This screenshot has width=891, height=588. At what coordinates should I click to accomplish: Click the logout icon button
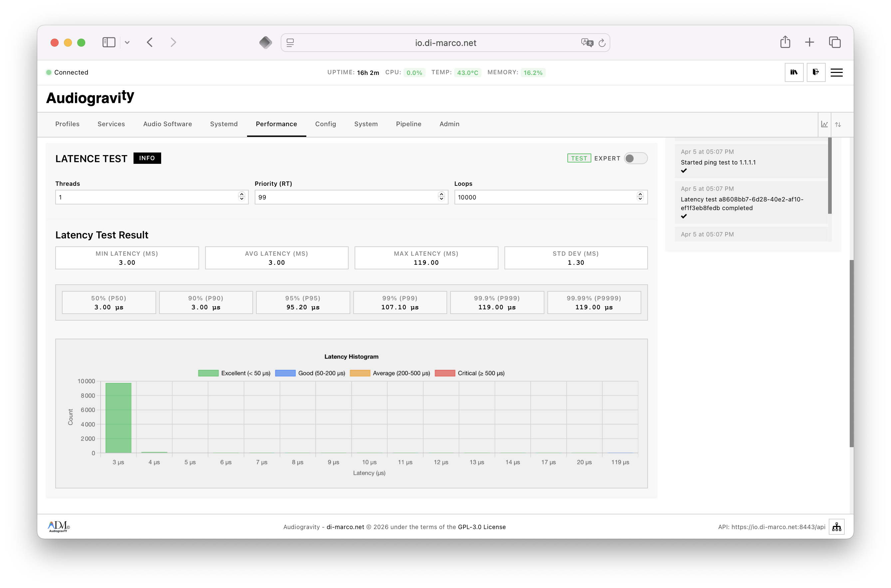tap(816, 72)
